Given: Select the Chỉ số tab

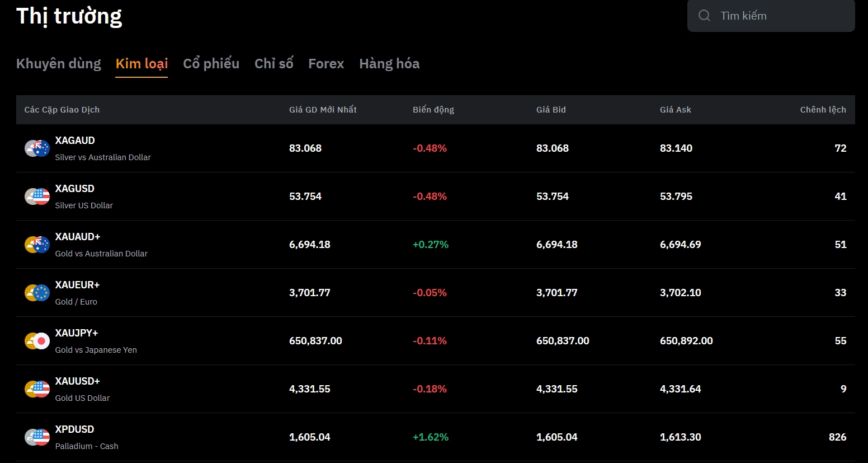Looking at the screenshot, I should pos(273,64).
